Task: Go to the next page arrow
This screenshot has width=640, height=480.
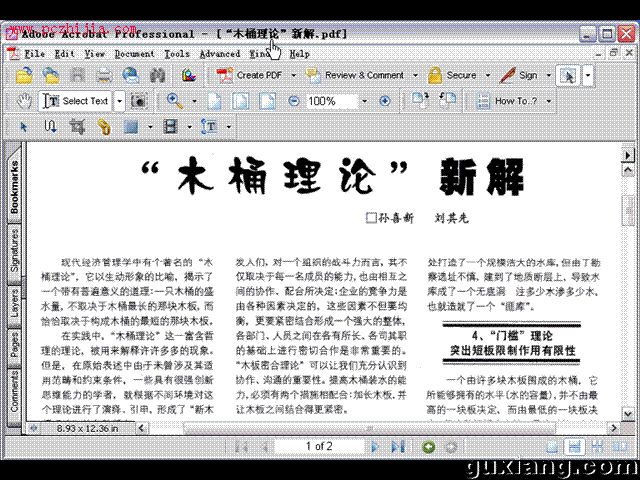Action: pyautogui.click(x=375, y=447)
